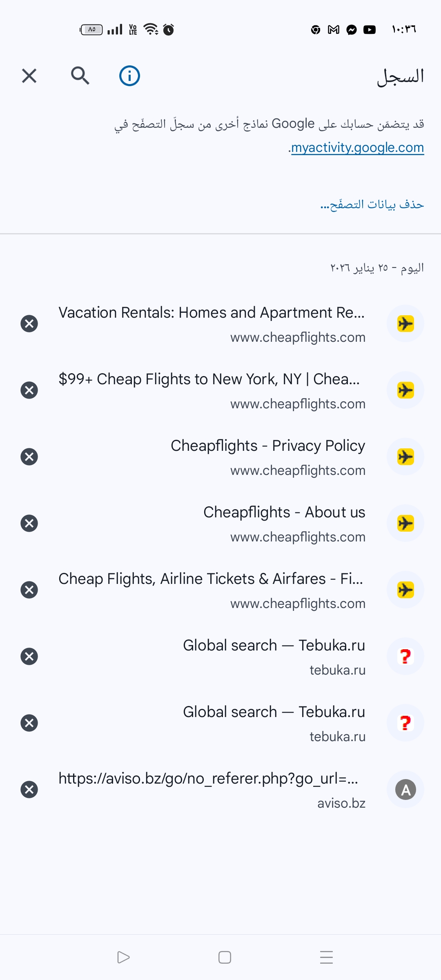
Task: Delete first Global search Tebuka.ru entry
Action: click(x=29, y=657)
